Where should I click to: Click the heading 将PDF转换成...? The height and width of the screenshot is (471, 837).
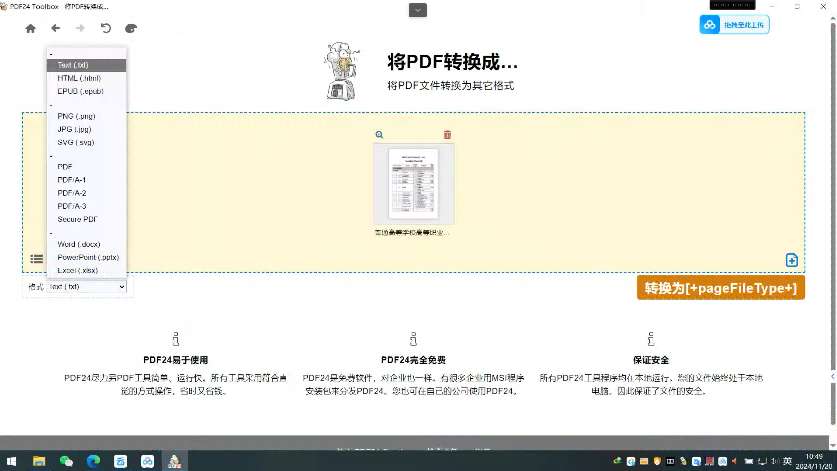452,62
